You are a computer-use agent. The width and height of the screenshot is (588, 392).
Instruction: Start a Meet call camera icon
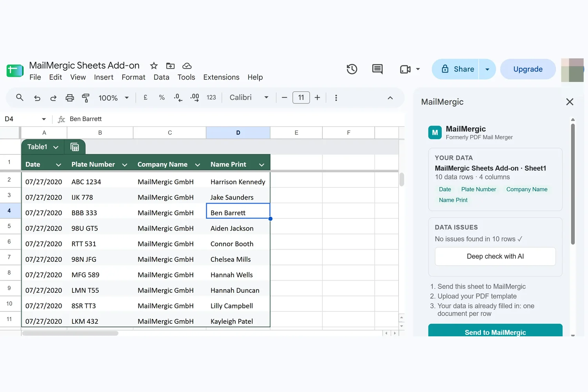405,69
